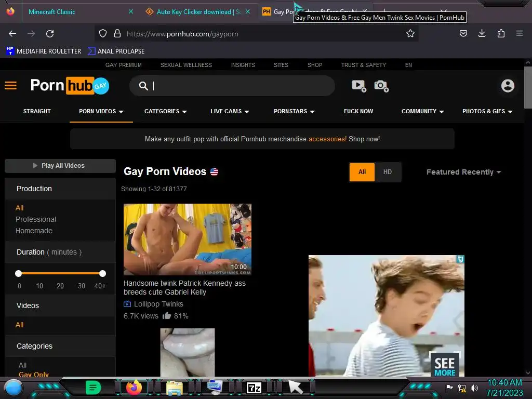The height and width of the screenshot is (399, 532).
Task: Open the EN language selector
Action: pos(408,65)
